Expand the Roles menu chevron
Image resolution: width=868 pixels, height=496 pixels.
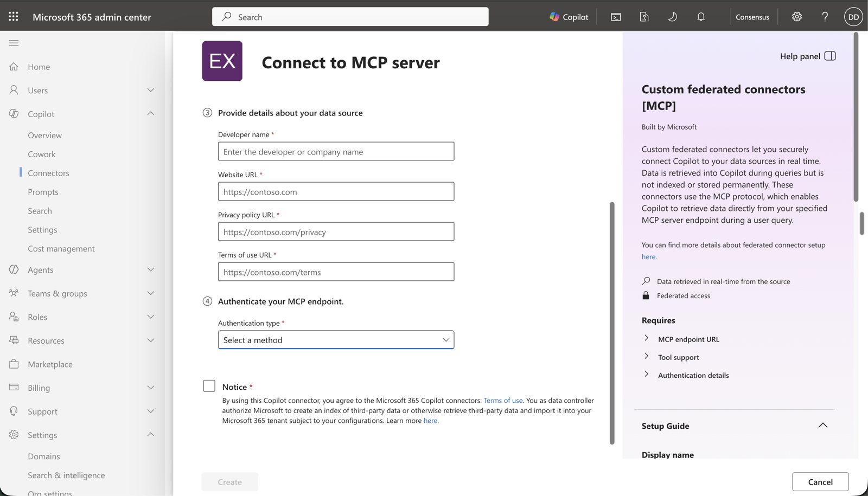point(151,317)
